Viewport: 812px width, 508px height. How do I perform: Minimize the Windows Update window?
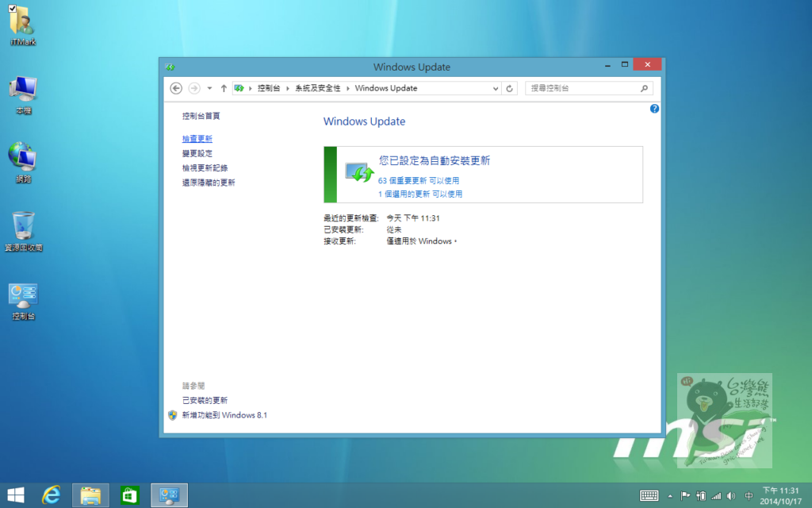click(x=607, y=65)
